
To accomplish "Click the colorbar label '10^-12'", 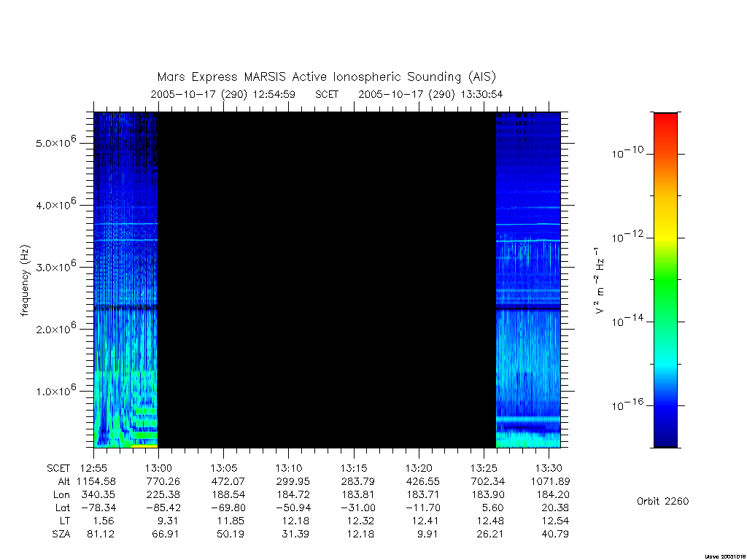I will pos(627,236).
